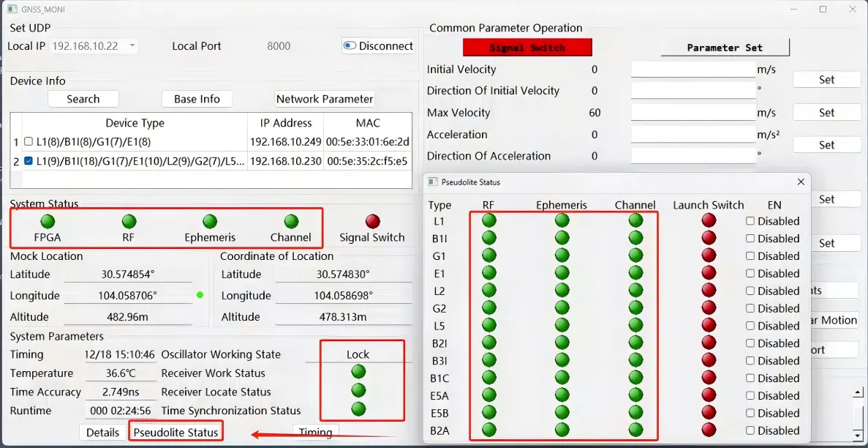Select the Device Type column header
Screen dimensions: 868x448
click(135, 123)
